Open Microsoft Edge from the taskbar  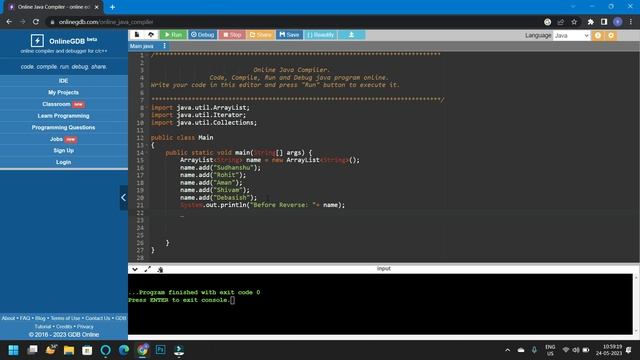pyautogui.click(x=124, y=350)
